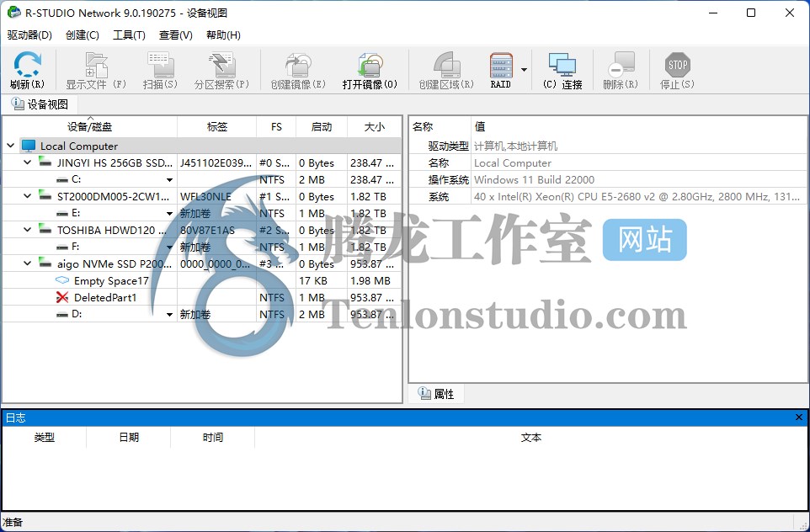Click the Windows 11 Build 22000 value
The width and height of the screenshot is (810, 532).
pyautogui.click(x=534, y=180)
